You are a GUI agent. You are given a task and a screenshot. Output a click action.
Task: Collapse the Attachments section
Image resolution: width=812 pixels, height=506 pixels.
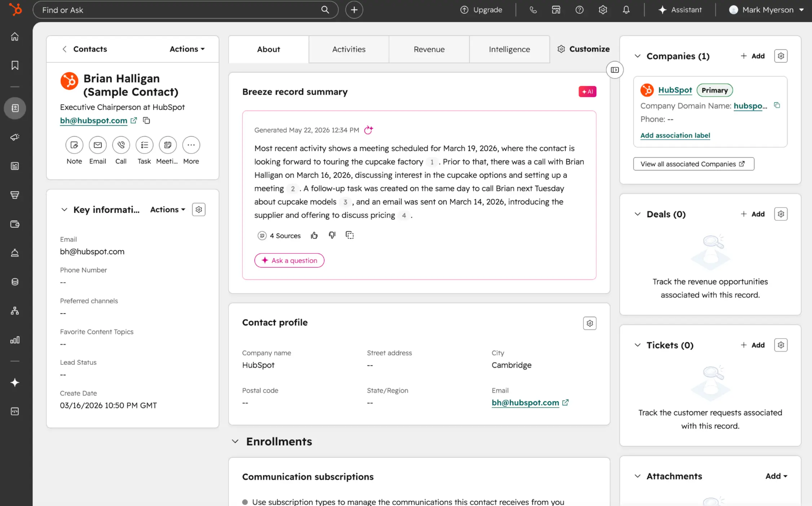tap(637, 476)
